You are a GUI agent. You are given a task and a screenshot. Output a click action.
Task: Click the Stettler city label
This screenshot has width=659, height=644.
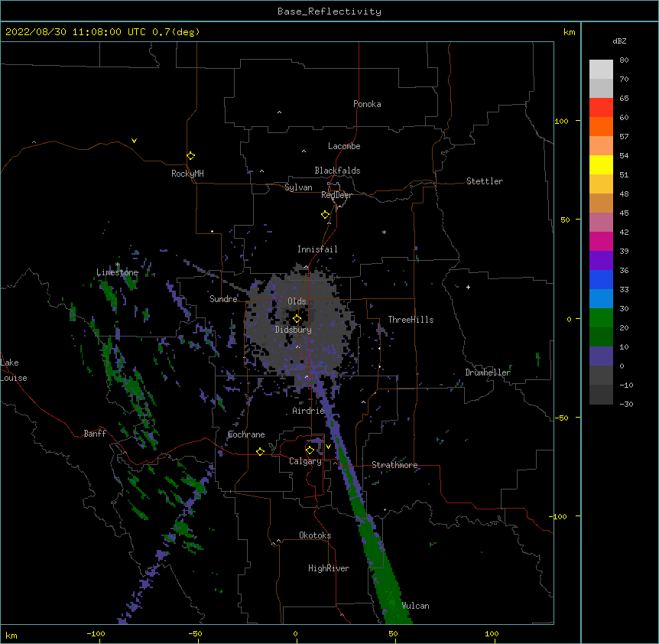click(485, 181)
